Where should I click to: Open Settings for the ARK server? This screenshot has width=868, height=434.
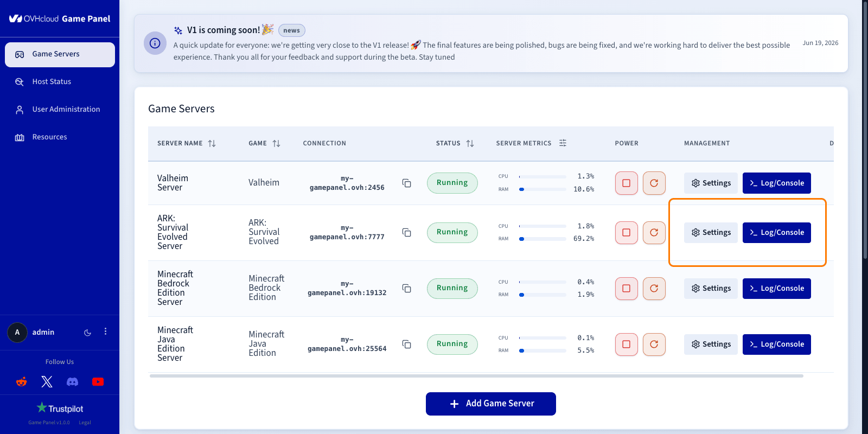coord(711,233)
